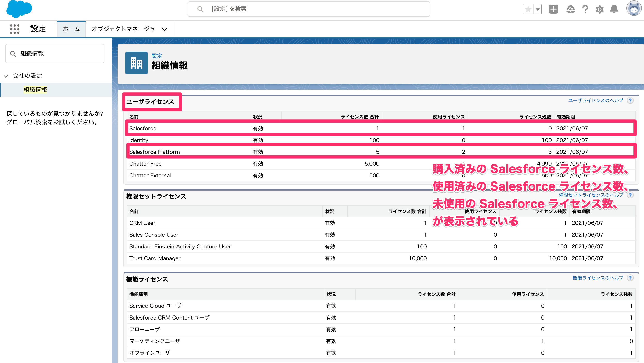Click the magnifier icon in quick find box
The width and height of the screenshot is (644, 363).
pyautogui.click(x=13, y=54)
